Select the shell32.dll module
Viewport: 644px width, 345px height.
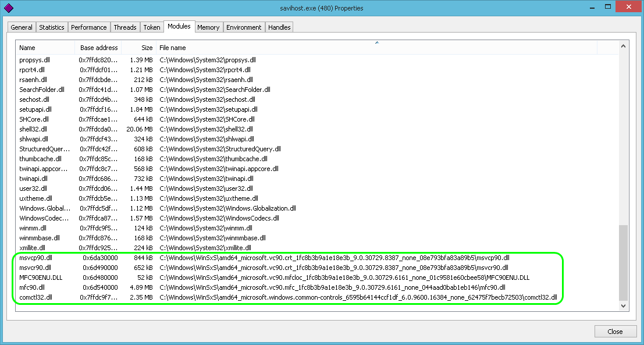[317, 129]
